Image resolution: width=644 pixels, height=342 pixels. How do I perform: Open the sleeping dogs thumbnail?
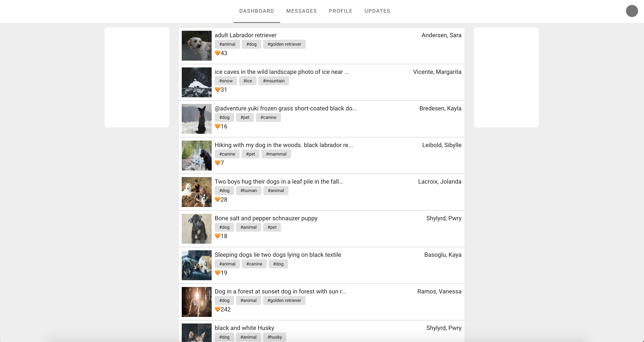click(x=197, y=265)
